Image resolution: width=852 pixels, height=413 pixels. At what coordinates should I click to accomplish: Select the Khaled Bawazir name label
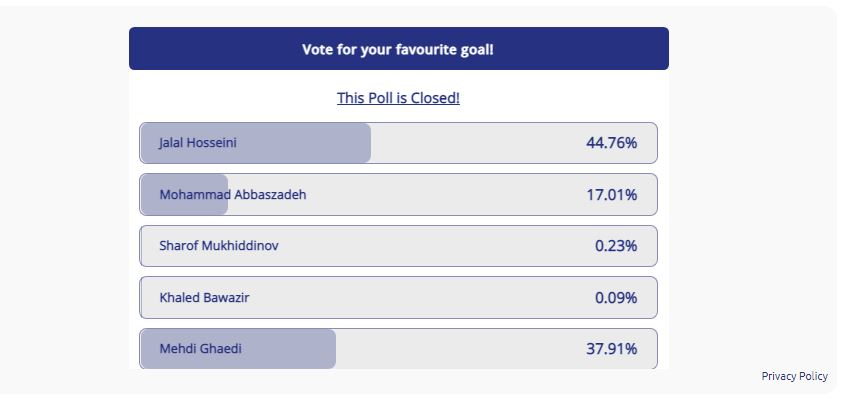coord(204,298)
